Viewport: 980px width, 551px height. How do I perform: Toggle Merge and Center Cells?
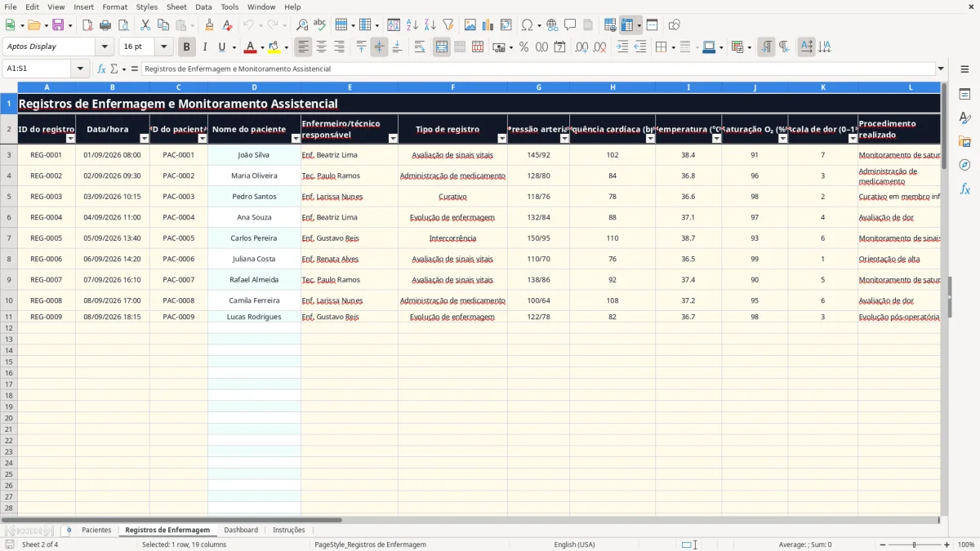(x=442, y=47)
